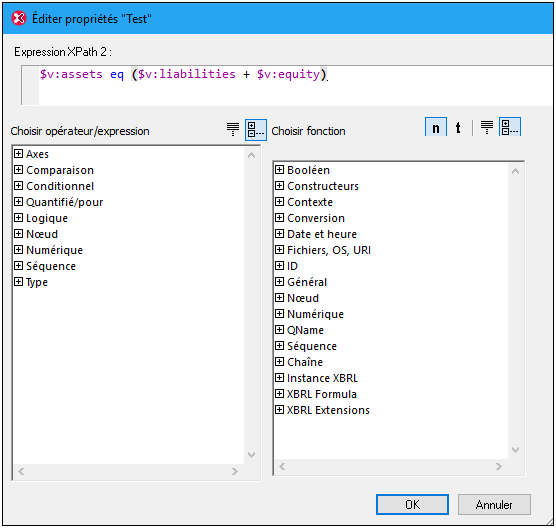
Task: Expand the Comparaison operator group
Action: [x=18, y=169]
